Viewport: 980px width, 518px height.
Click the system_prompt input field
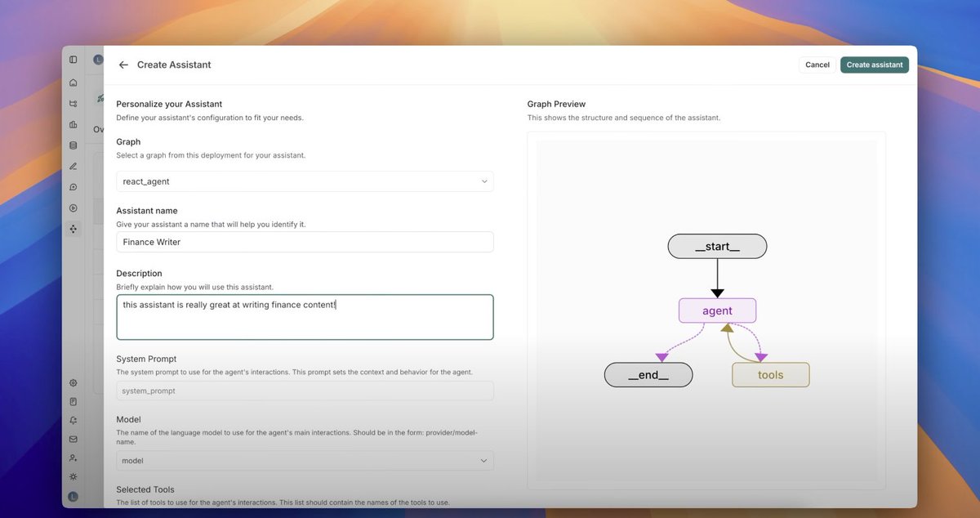pos(305,391)
